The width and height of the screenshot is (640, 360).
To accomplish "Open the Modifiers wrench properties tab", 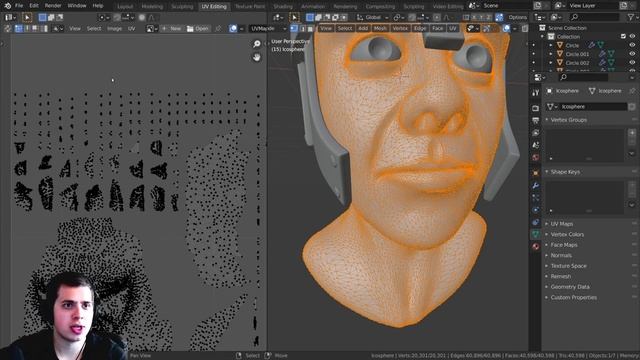I will pos(536,186).
